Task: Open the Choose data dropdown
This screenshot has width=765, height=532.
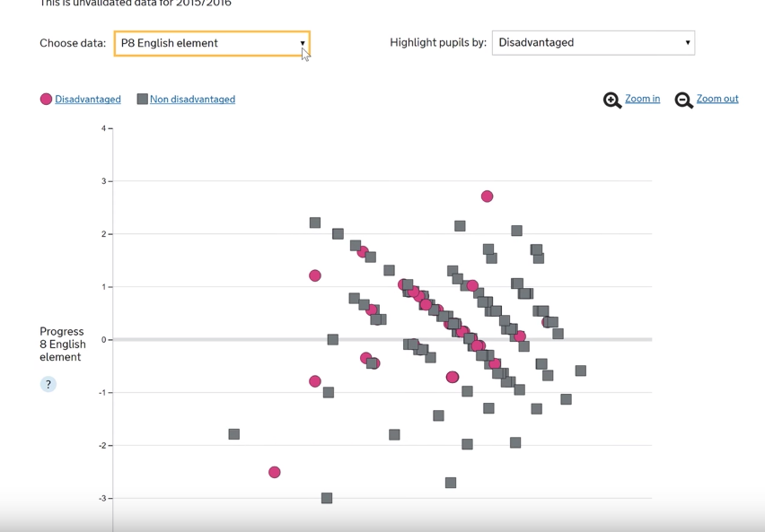Action: [x=212, y=43]
